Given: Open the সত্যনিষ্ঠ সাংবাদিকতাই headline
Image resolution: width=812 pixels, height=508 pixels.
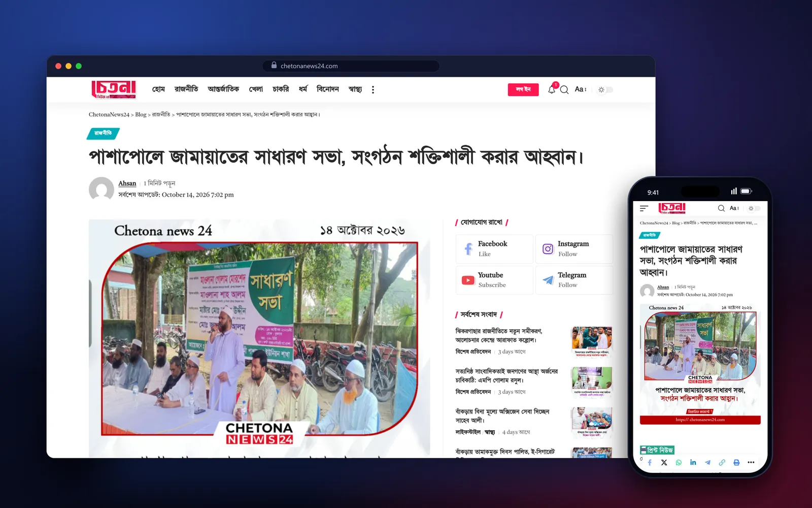Looking at the screenshot, I should (x=506, y=375).
